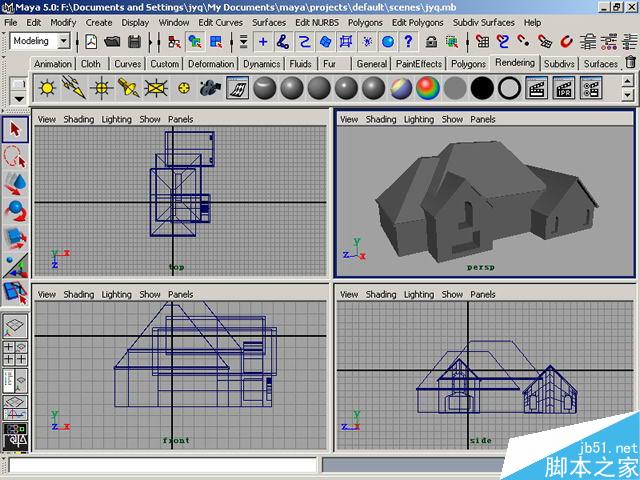Image resolution: width=640 pixels, height=480 pixels.
Task: Open side panel Shading menu
Action: 381,294
